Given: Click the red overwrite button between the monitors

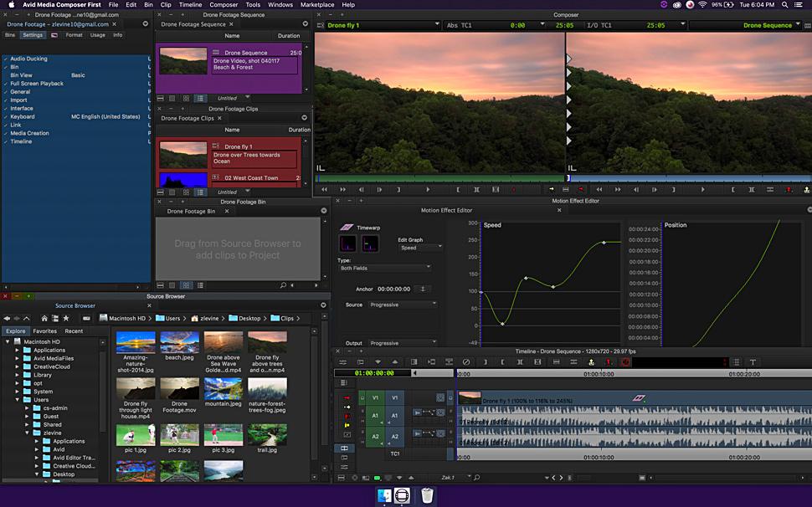Looking at the screenshot, I should (x=580, y=190).
